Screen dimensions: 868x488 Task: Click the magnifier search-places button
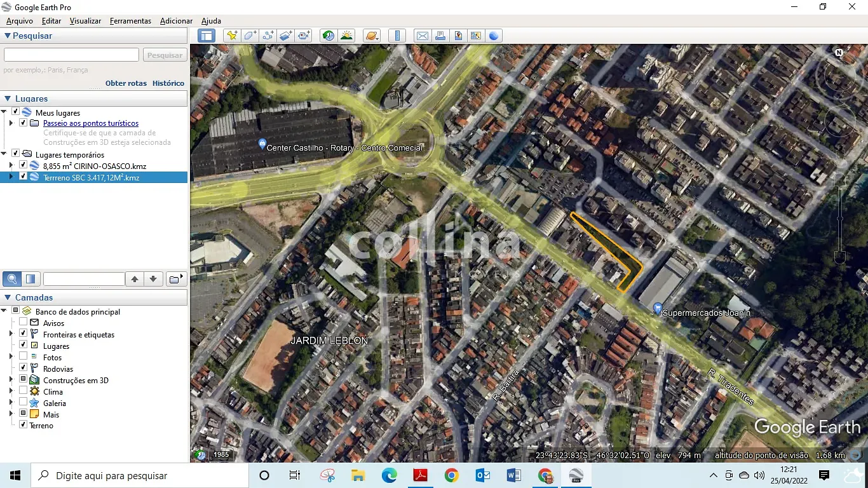pyautogui.click(x=12, y=279)
